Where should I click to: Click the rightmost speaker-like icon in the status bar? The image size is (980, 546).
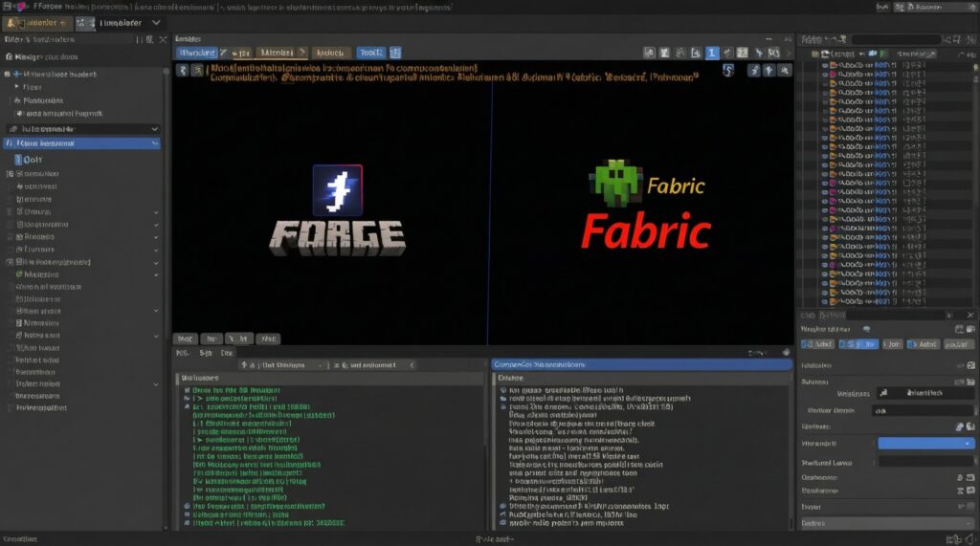969,538
